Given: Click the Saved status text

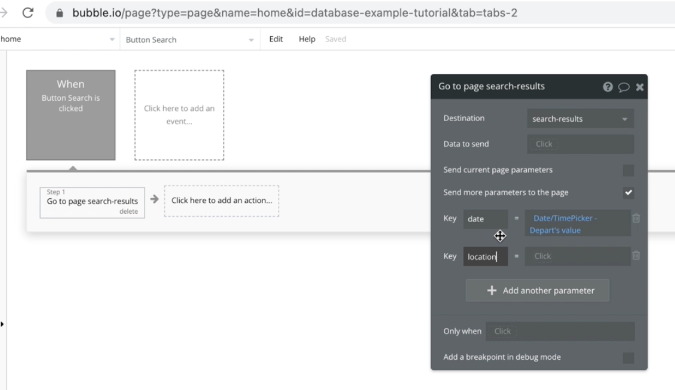Looking at the screenshot, I should 335,39.
